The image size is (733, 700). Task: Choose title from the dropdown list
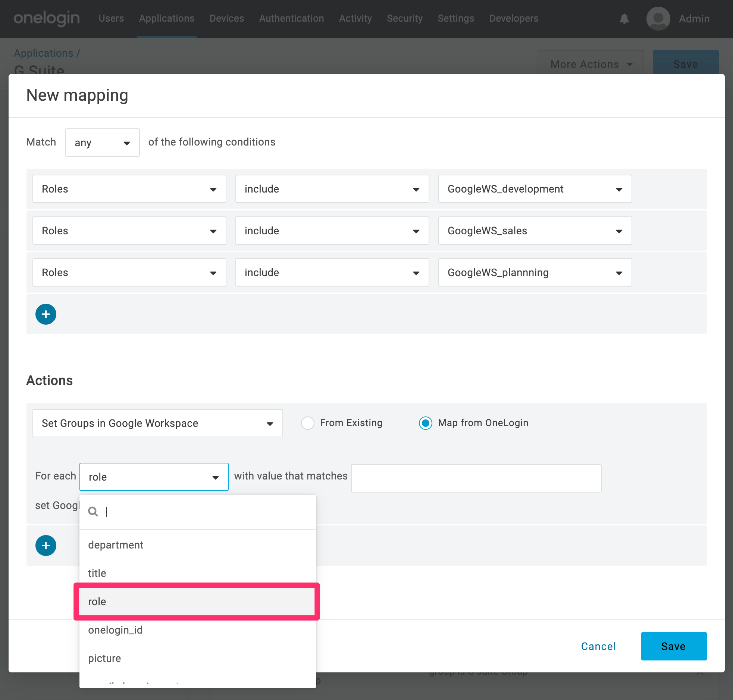point(198,573)
